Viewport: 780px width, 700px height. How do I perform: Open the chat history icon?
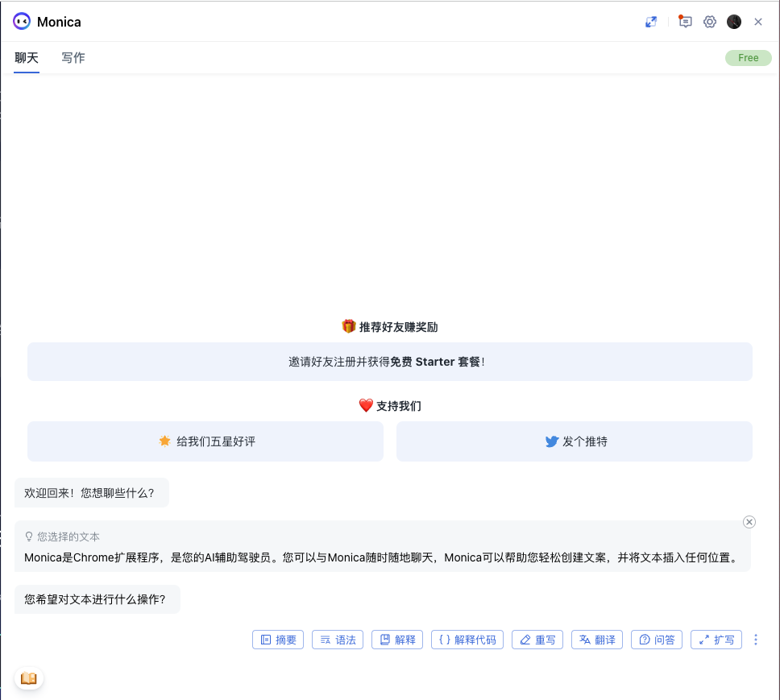[685, 22]
